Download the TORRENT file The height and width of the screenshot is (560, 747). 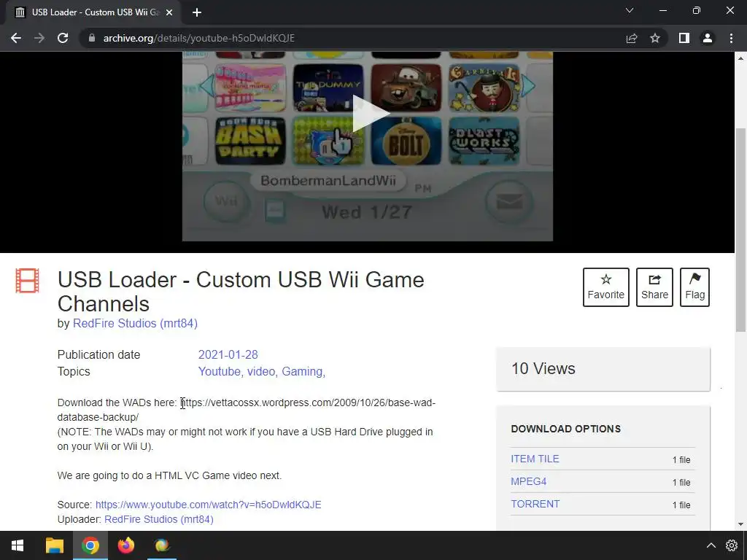point(535,504)
